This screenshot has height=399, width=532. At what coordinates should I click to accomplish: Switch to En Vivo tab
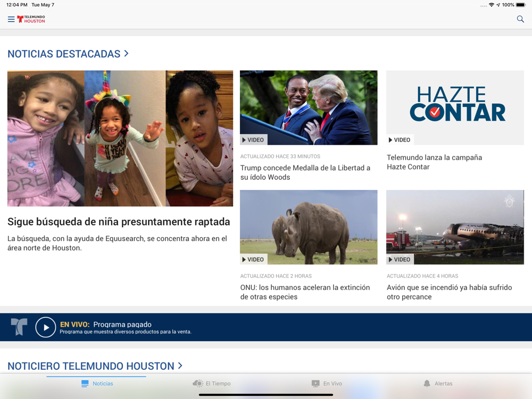point(327,384)
